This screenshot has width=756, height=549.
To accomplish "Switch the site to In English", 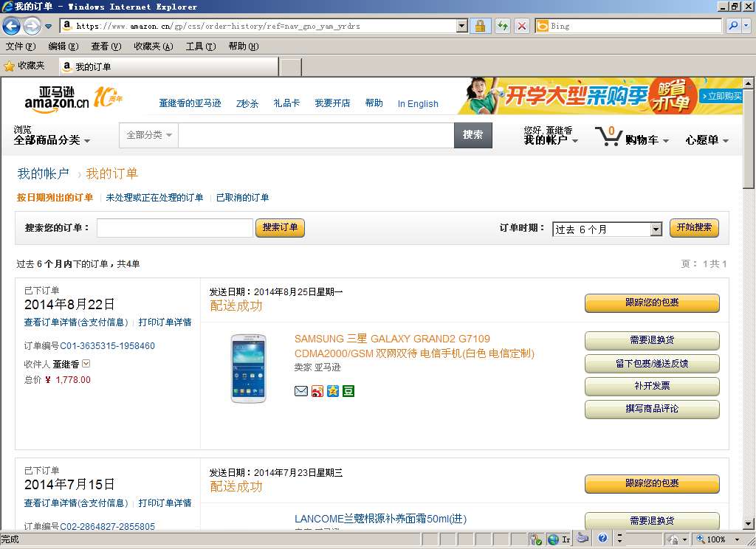I will 418,103.
